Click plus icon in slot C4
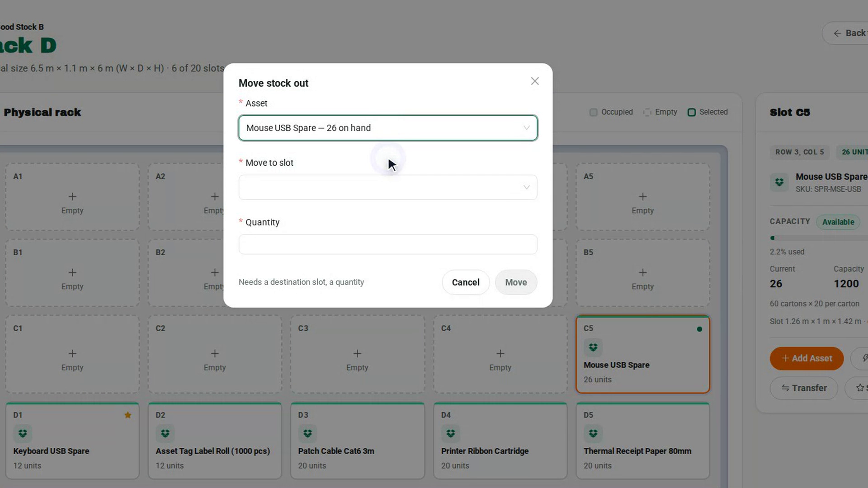 tap(500, 353)
